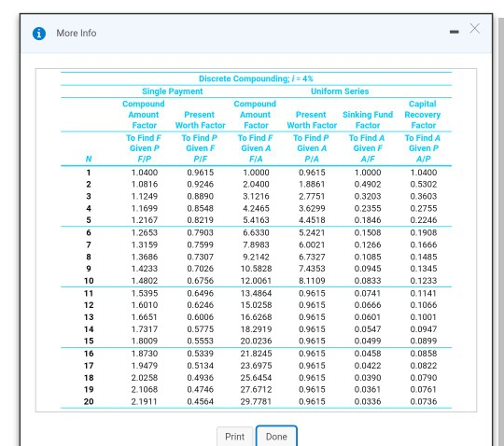The height and width of the screenshot is (446, 504).
Task: Select value 0.1508 in row 6
Action: pyautogui.click(x=368, y=232)
